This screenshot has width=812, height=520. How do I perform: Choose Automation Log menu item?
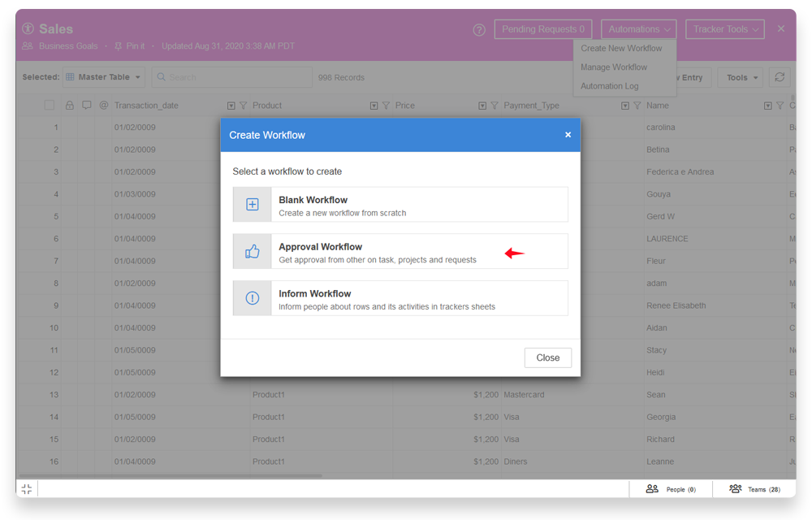[x=610, y=86]
